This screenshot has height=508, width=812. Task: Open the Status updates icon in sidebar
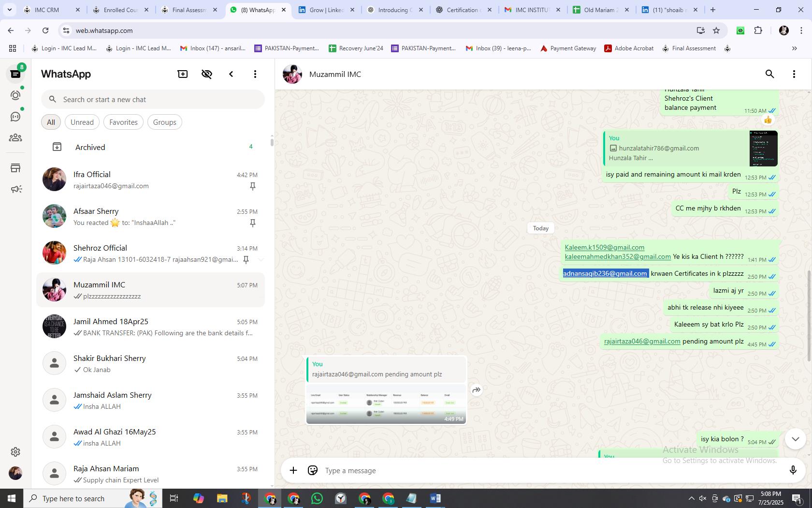(15, 95)
